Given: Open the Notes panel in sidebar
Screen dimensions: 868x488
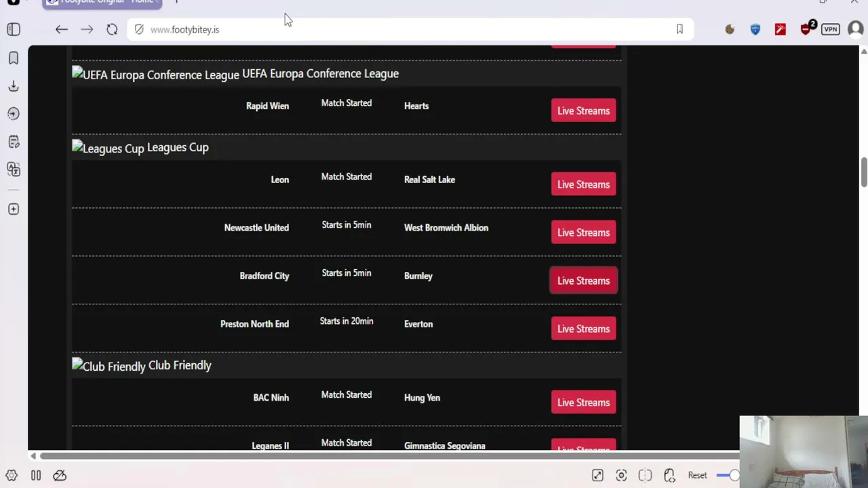Looking at the screenshot, I should coord(14,142).
